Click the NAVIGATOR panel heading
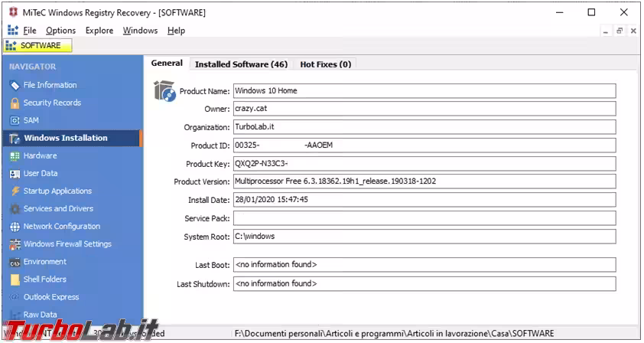644x343 pixels. 32,67
